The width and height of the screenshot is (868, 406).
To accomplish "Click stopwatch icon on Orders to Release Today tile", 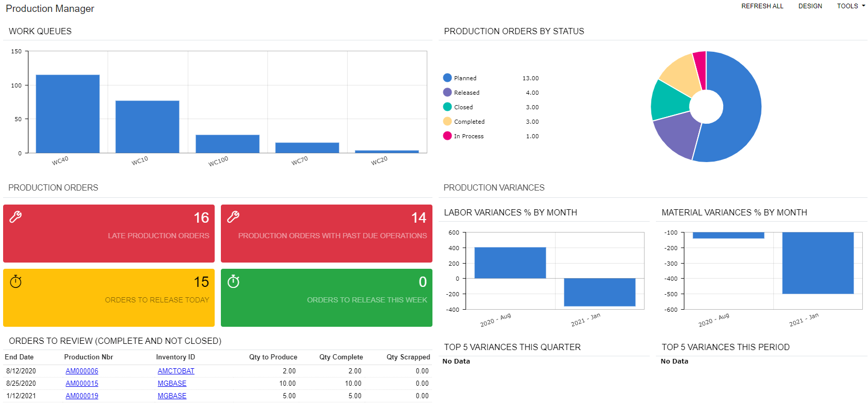I will click(16, 281).
